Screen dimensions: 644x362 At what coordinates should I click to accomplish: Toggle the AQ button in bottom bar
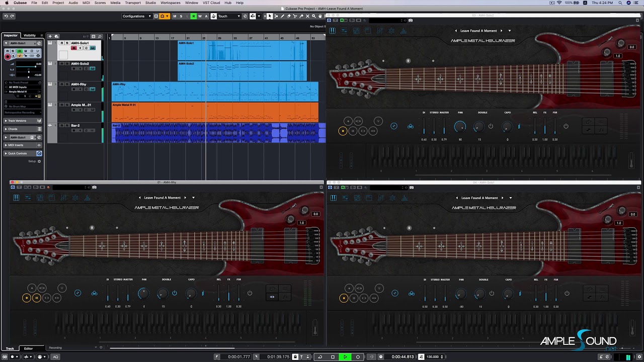(x=55, y=357)
